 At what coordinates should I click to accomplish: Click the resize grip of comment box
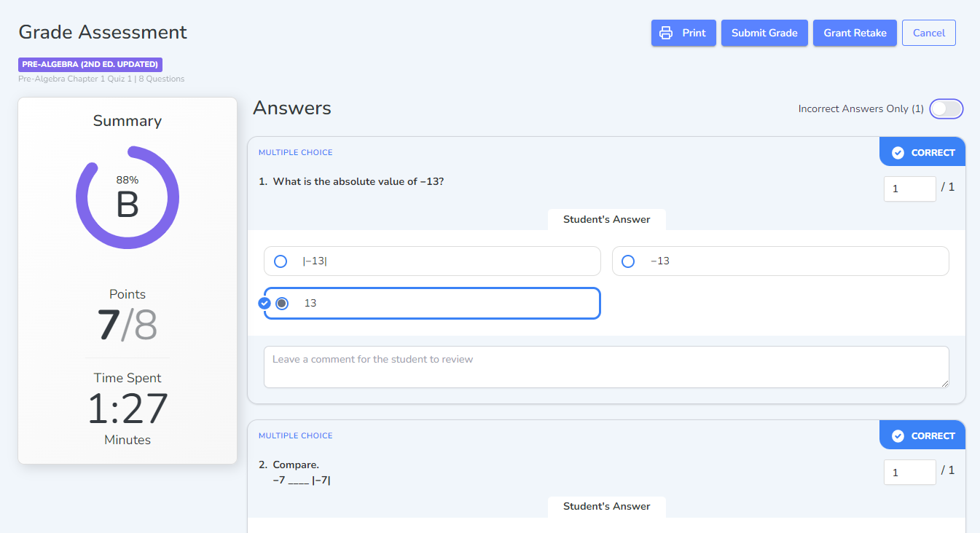[944, 383]
